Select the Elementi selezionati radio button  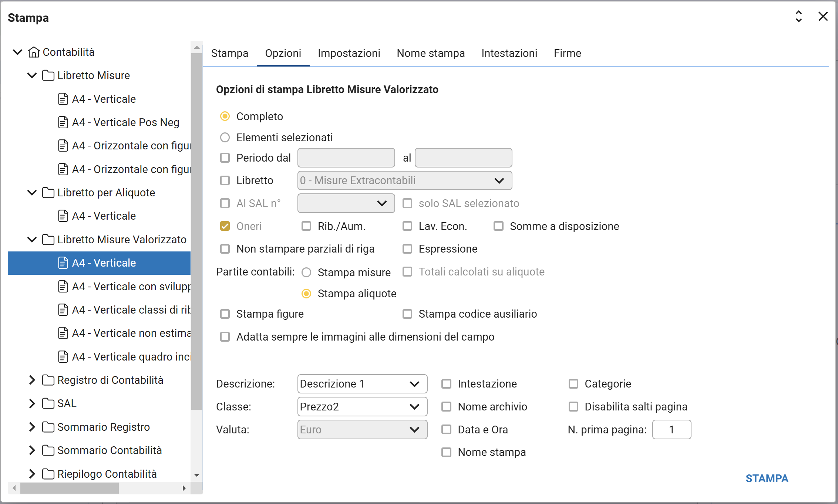[x=225, y=138]
